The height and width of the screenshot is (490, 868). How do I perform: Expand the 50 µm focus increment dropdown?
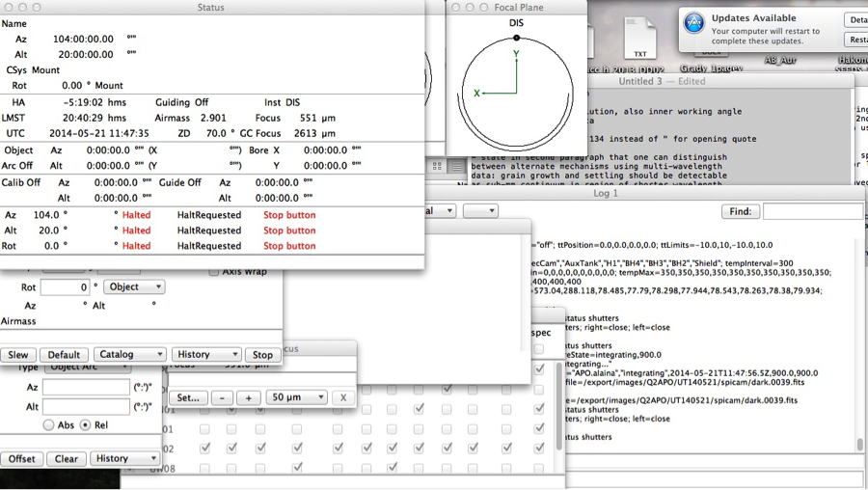(296, 397)
